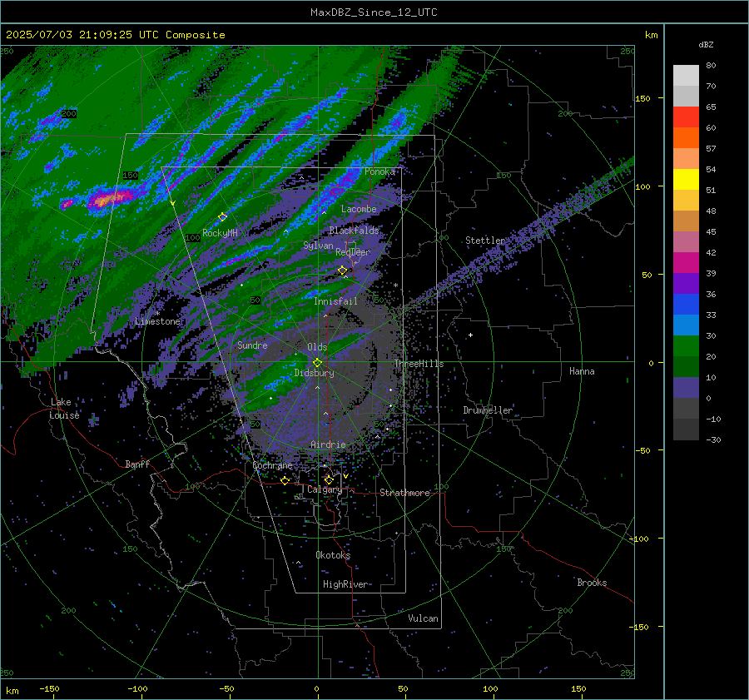Image resolution: width=749 pixels, height=700 pixels.
Task: Click the Calgary city label
Action: [x=325, y=489]
